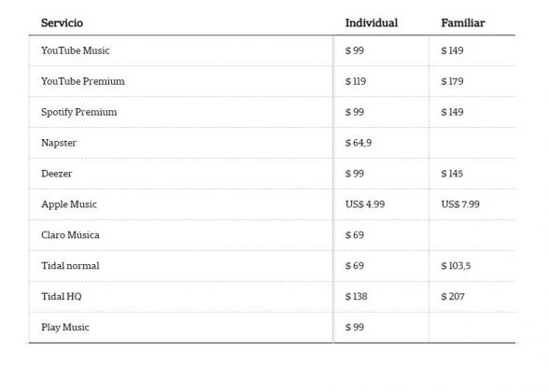This screenshot has height=392, width=549.
Task: Click the Individual column header
Action: (372, 23)
